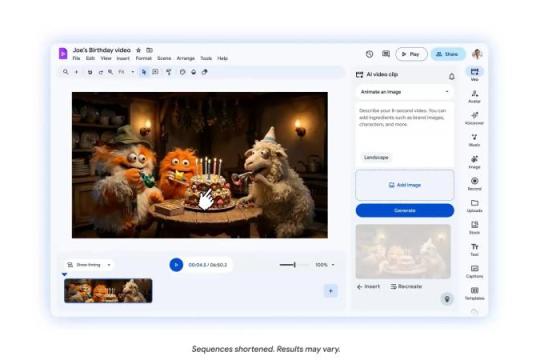Viewport: 540px width, 360px height.
Task: Click the blue Generate button
Action: (405, 210)
